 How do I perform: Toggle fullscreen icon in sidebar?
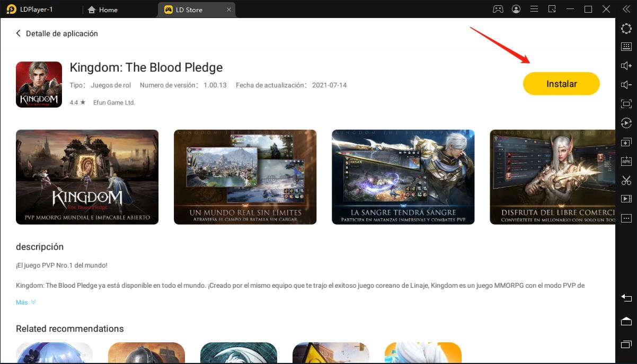[x=626, y=104]
